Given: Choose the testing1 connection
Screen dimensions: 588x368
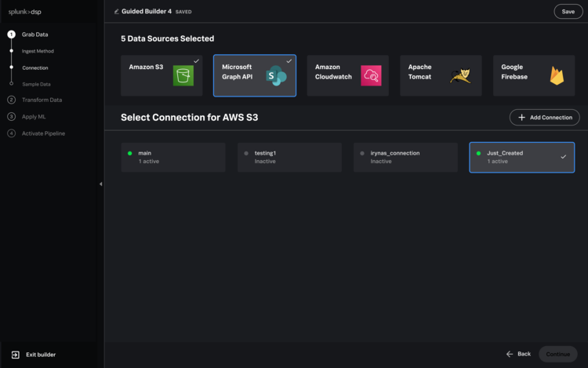Looking at the screenshot, I should (x=289, y=157).
